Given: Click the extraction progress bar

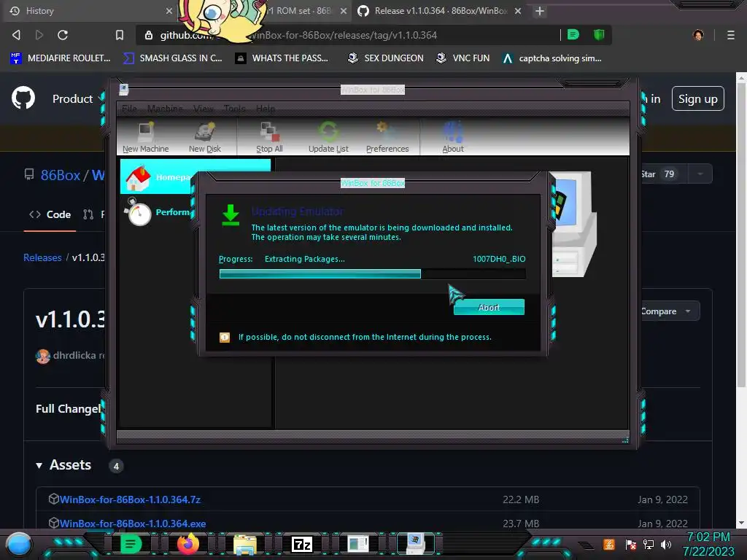Looking at the screenshot, I should (x=373, y=274).
